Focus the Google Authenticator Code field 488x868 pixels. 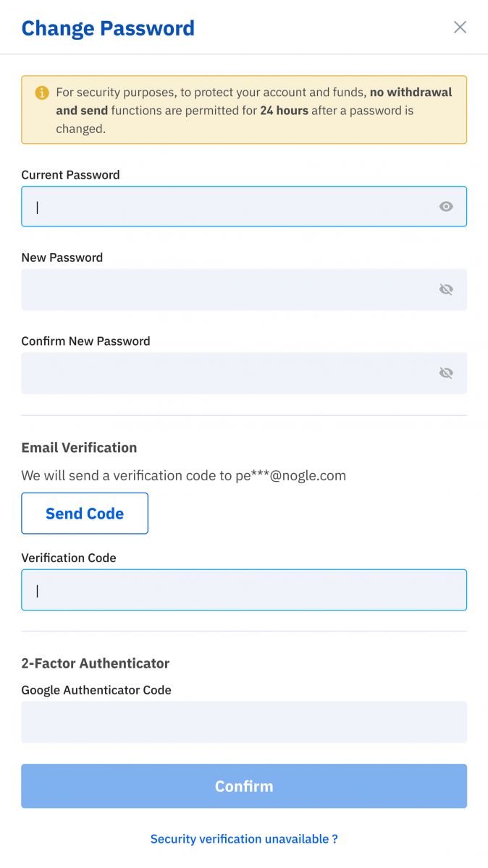tap(244, 721)
